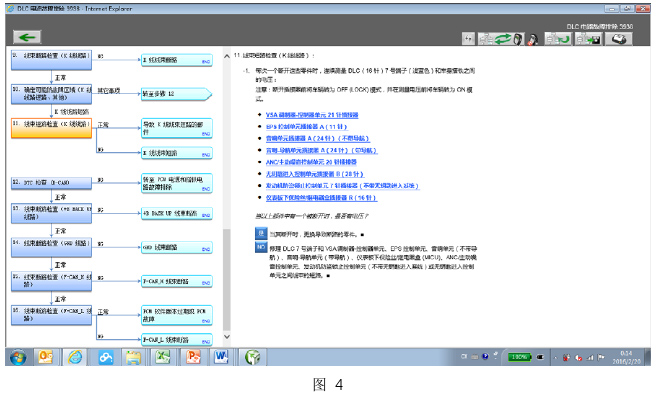The height and width of the screenshot is (398, 659).
Task: Click the 'go to step 12' arrow box
Action: coord(176,94)
